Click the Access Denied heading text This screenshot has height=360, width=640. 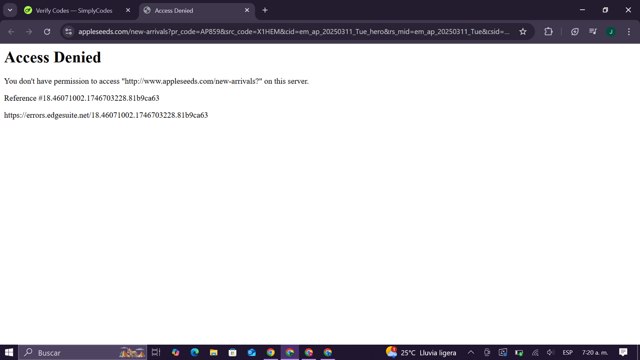(53, 57)
